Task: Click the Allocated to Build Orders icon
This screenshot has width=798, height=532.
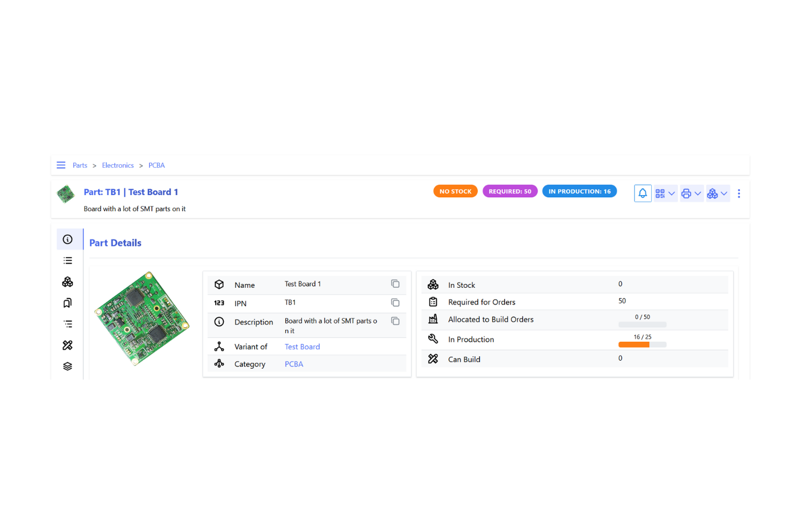Action: [x=433, y=319]
